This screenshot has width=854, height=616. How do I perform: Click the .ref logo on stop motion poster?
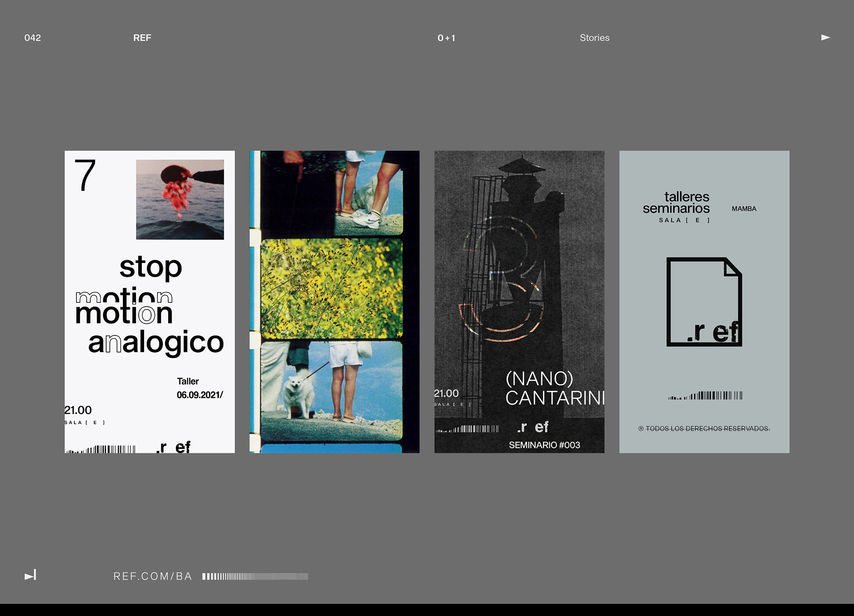pyautogui.click(x=173, y=447)
